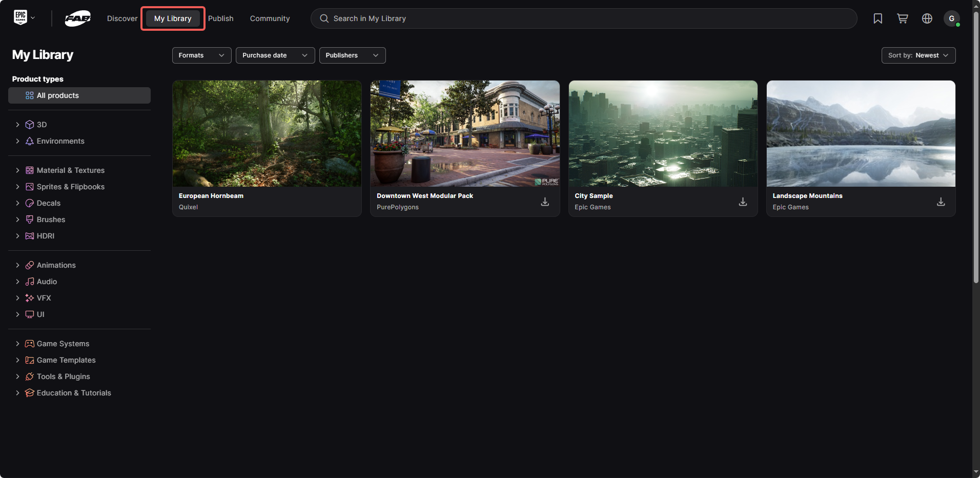Click the PurePolygons publisher name
This screenshot has height=478, width=980.
(398, 207)
